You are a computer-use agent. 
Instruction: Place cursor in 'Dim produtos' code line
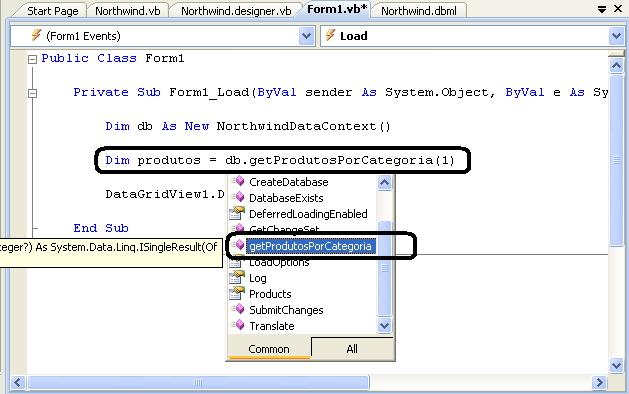pos(280,160)
